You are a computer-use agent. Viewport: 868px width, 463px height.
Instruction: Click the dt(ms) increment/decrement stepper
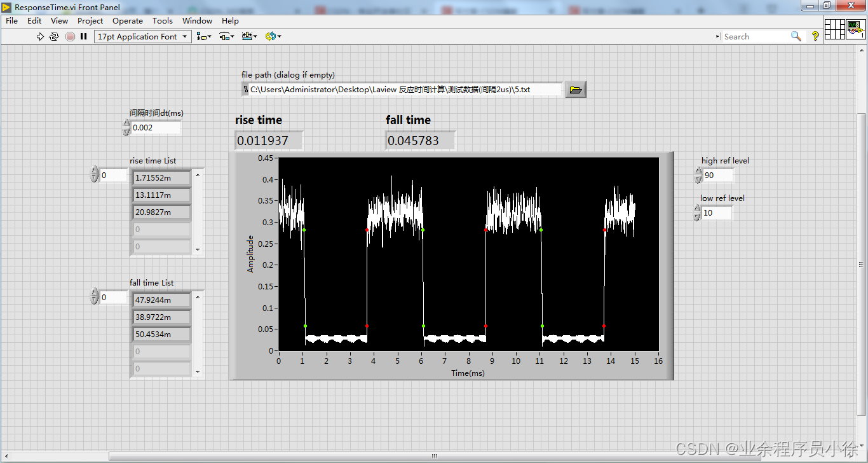point(126,128)
